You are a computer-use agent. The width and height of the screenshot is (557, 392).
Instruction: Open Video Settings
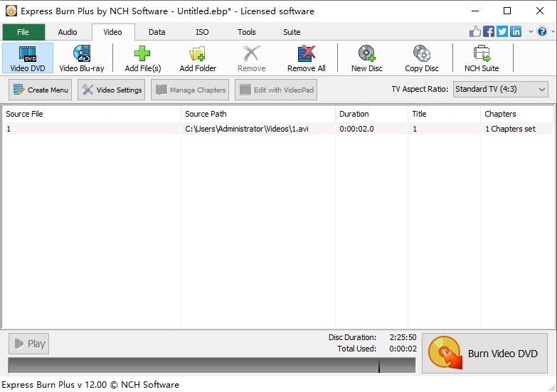click(x=111, y=90)
